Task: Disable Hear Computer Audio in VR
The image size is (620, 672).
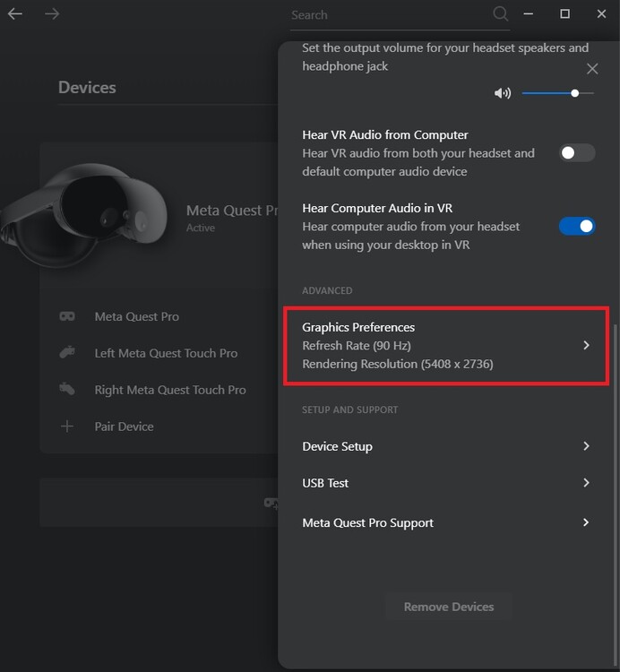Action: pyautogui.click(x=577, y=227)
